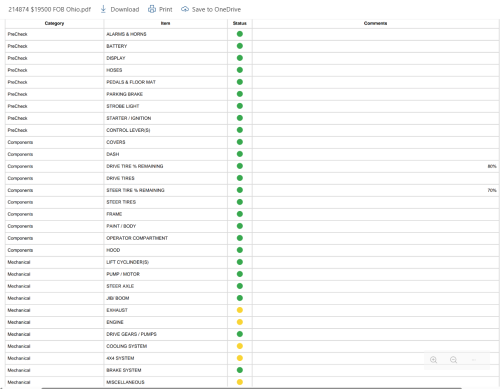Click the Save to OneDrive label
Viewport: 500px width, 389px height.
216,9
